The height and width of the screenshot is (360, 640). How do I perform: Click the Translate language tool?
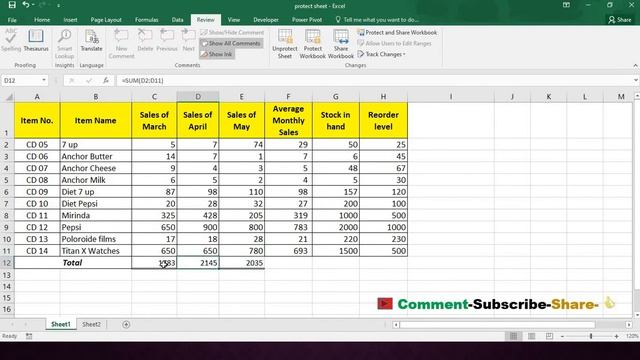[x=91, y=40]
